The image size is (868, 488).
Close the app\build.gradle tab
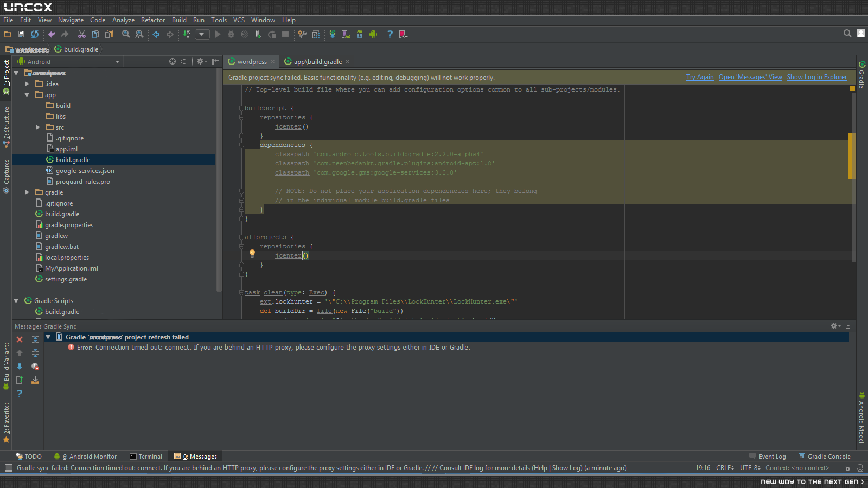tap(348, 61)
